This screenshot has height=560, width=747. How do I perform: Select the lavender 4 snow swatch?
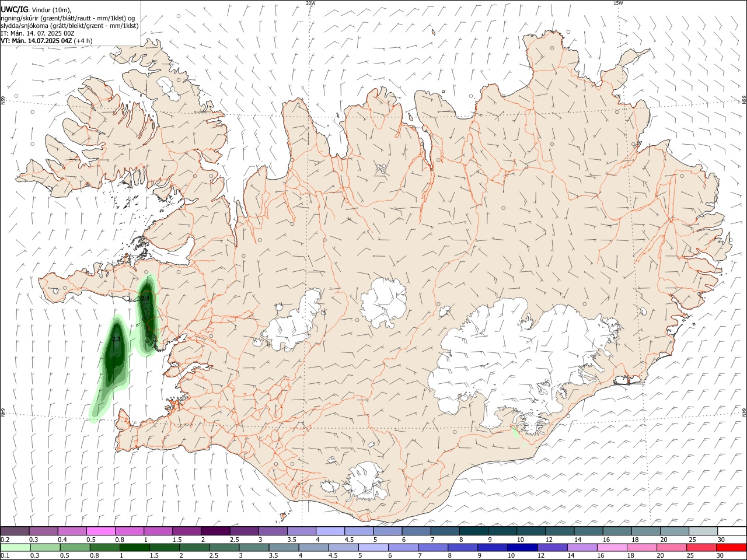pyautogui.click(x=330, y=531)
